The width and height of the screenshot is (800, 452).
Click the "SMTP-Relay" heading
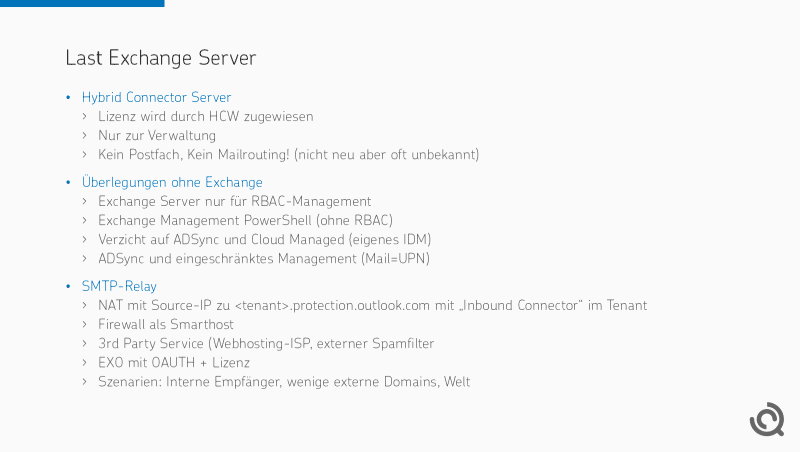[119, 286]
